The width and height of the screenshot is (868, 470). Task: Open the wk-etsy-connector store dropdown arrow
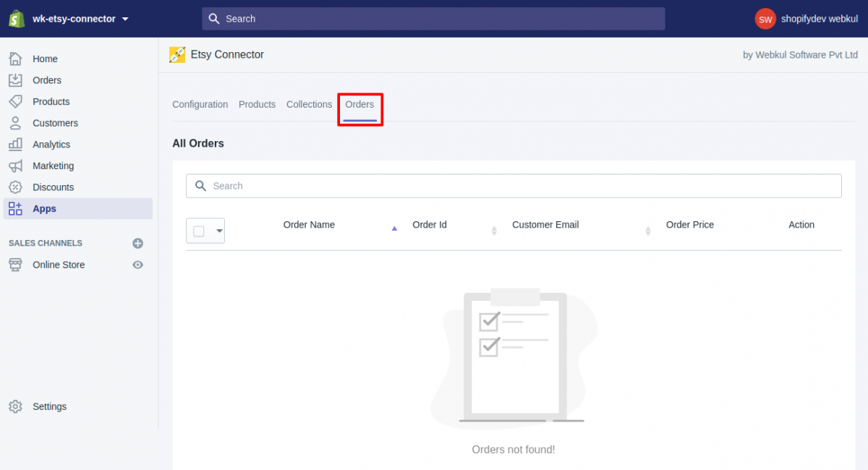[125, 19]
